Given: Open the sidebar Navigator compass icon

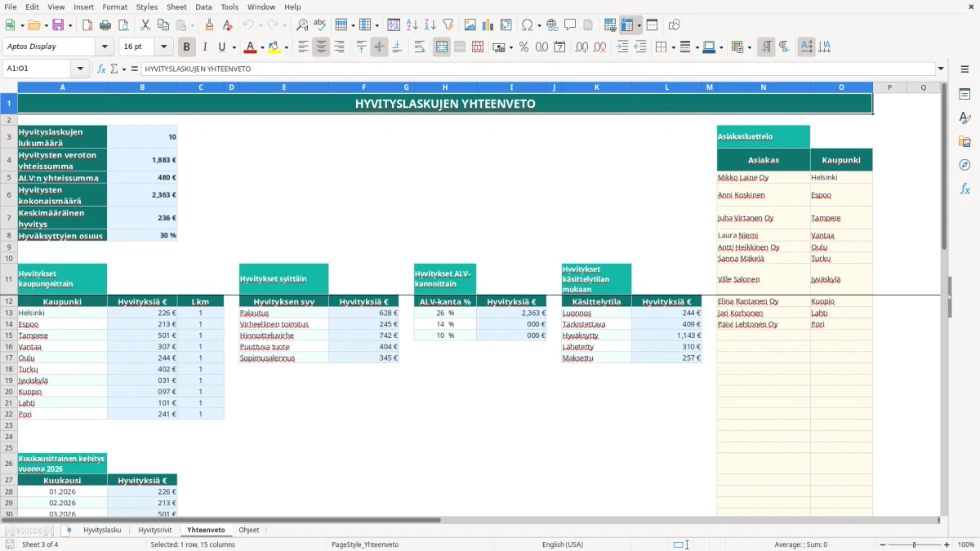Looking at the screenshot, I should click(964, 165).
